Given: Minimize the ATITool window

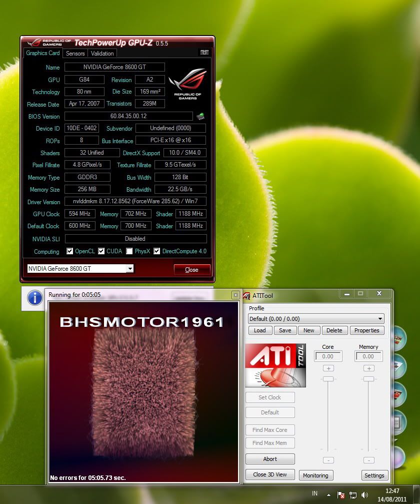Looking at the screenshot, I should (x=347, y=294).
